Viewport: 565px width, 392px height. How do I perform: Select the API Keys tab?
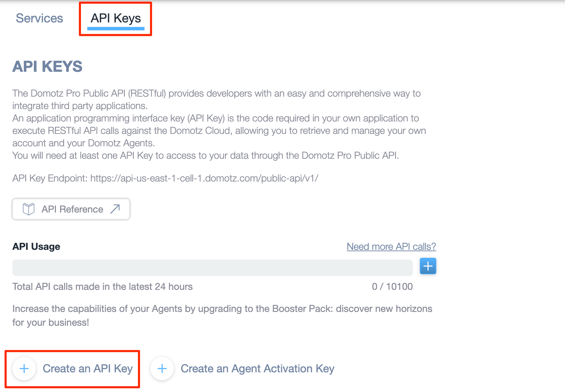(116, 18)
